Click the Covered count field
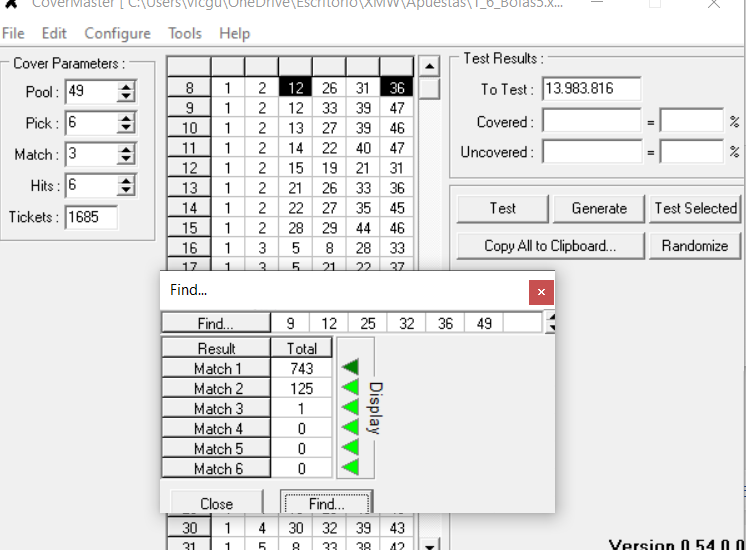This screenshot has height=550, width=746. pos(591,121)
